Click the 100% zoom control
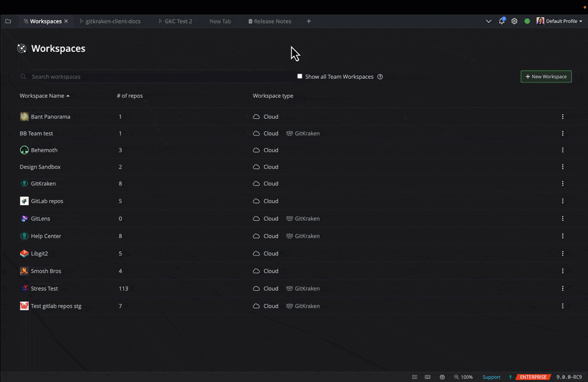Screen dimensions: 588x382 463,377
